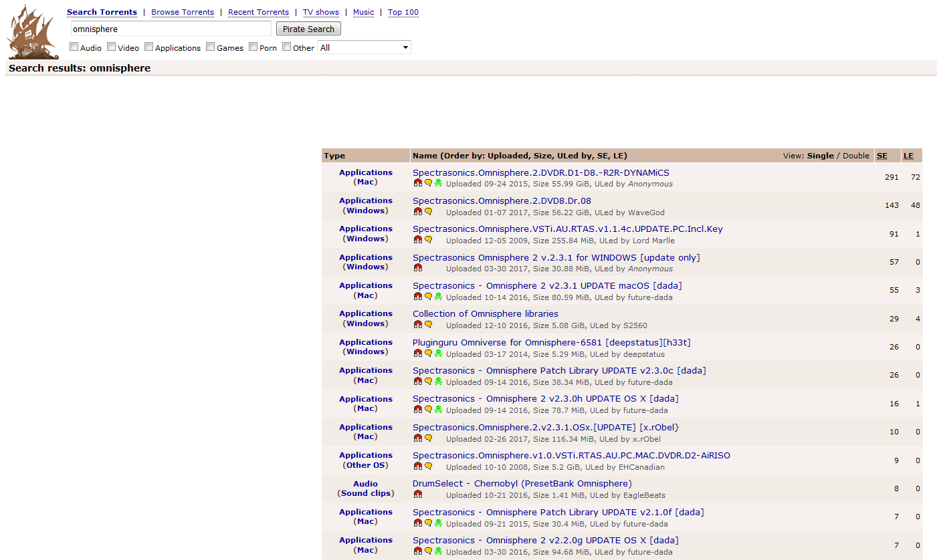The image size is (937, 560).
Task: Sort results by Uploaded date
Action: (x=508, y=156)
